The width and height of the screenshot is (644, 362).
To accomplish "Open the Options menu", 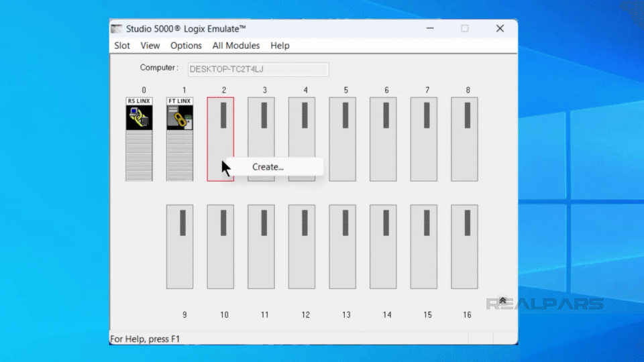I will tap(186, 46).
